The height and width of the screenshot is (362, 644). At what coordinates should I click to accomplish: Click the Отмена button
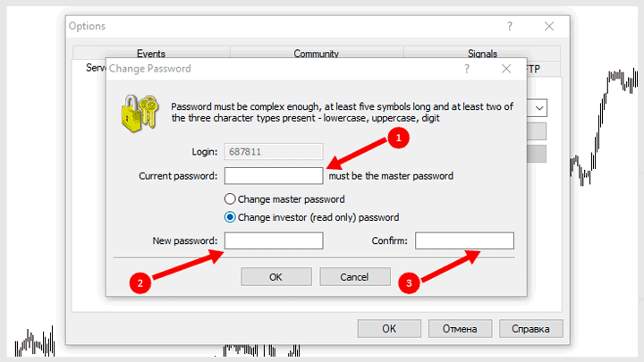pyautogui.click(x=460, y=329)
